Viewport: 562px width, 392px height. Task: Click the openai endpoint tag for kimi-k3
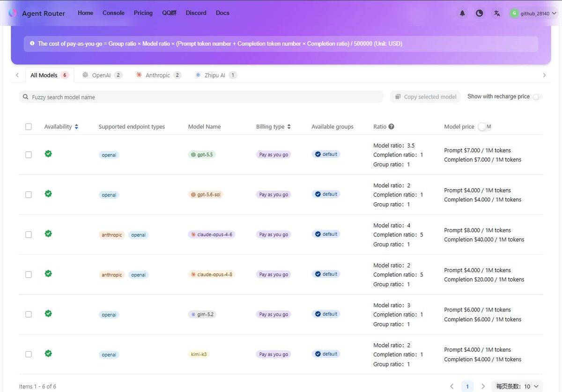coord(109,355)
